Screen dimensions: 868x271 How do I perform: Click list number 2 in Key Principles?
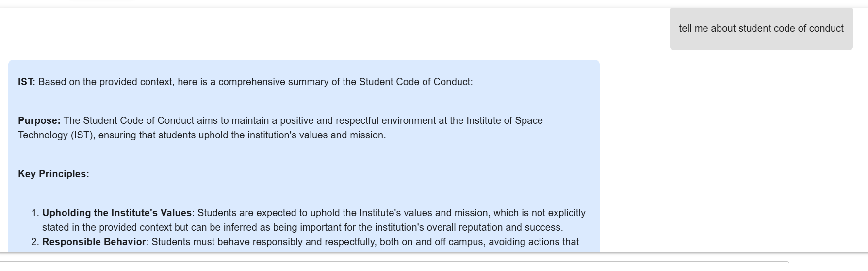35,242
